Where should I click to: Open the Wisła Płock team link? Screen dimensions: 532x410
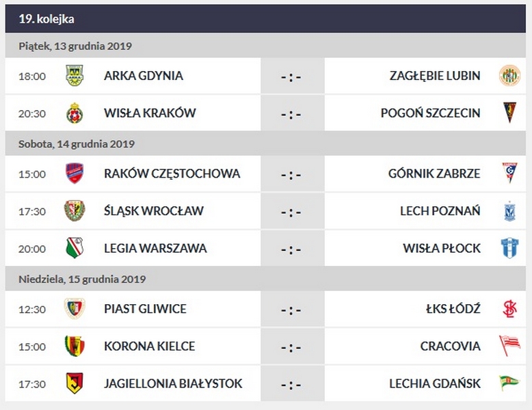click(441, 248)
